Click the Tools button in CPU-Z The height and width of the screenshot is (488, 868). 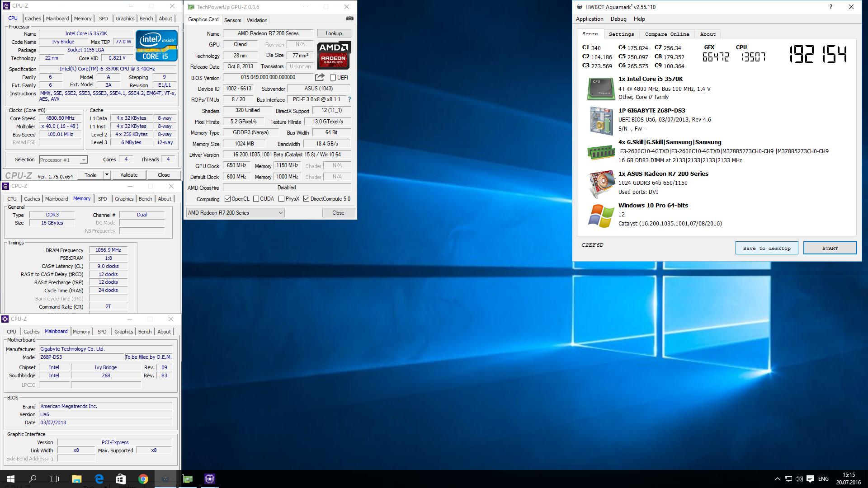tap(90, 175)
